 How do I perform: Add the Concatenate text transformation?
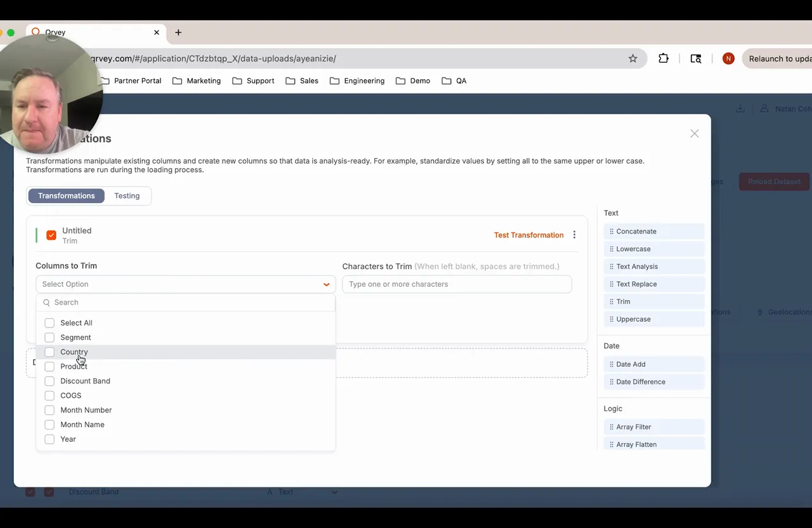636,231
